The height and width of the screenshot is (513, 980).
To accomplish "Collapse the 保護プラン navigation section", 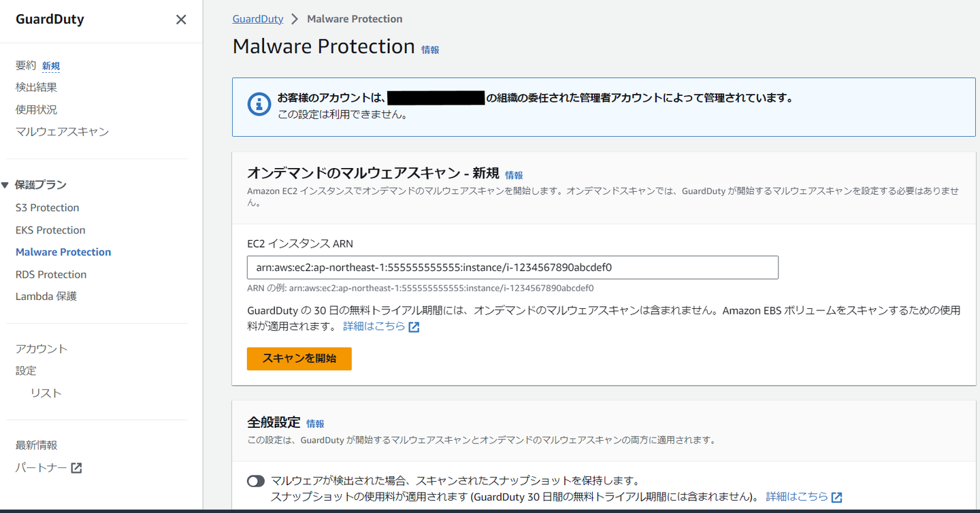I will pyautogui.click(x=5, y=185).
